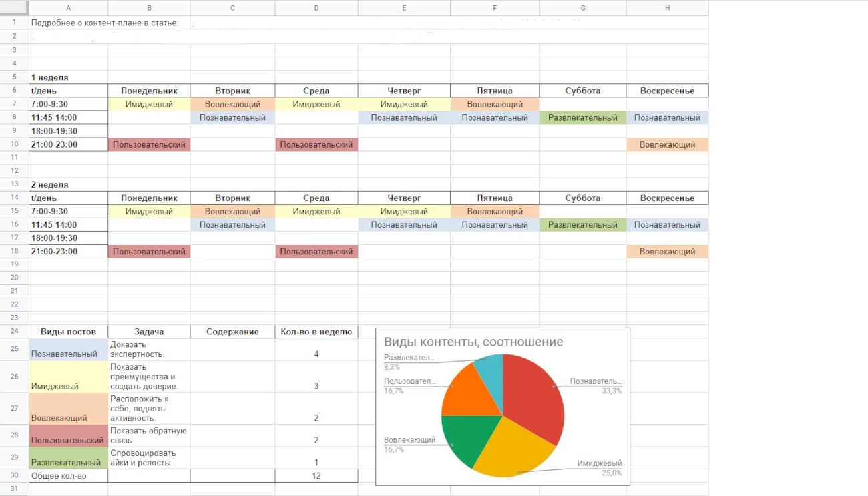
Task: Select 'Имиджевый' post type in row 26
Action: tap(68, 377)
